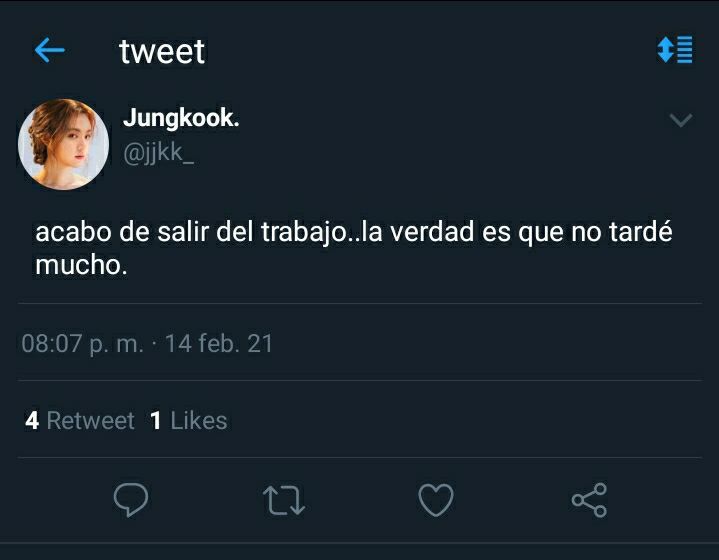Image resolution: width=719 pixels, height=560 pixels.
Task: Click the word "mucho." in the tweet
Action: click(x=81, y=265)
